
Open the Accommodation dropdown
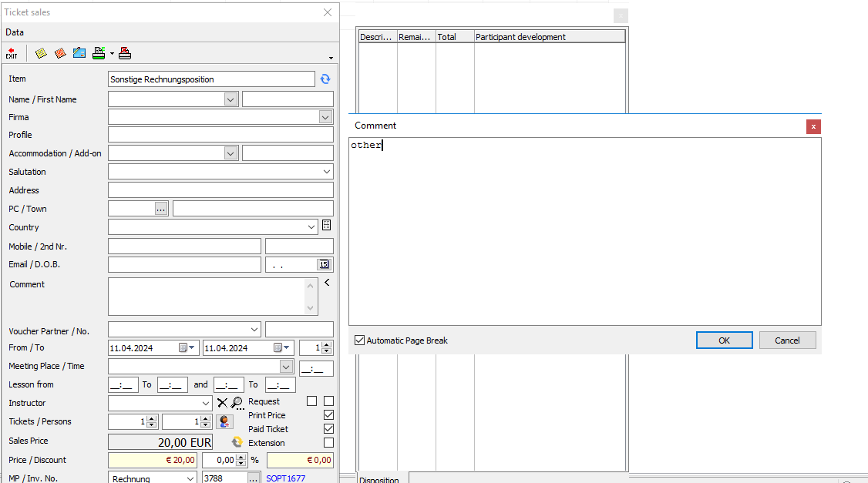(230, 153)
